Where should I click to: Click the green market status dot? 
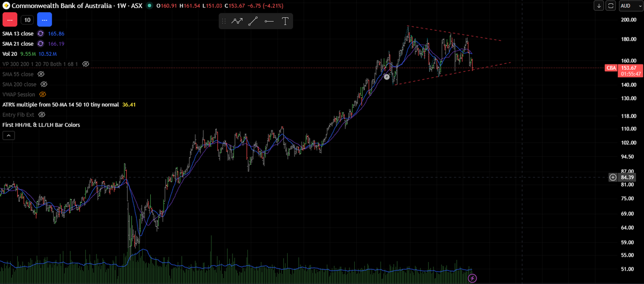point(149,6)
